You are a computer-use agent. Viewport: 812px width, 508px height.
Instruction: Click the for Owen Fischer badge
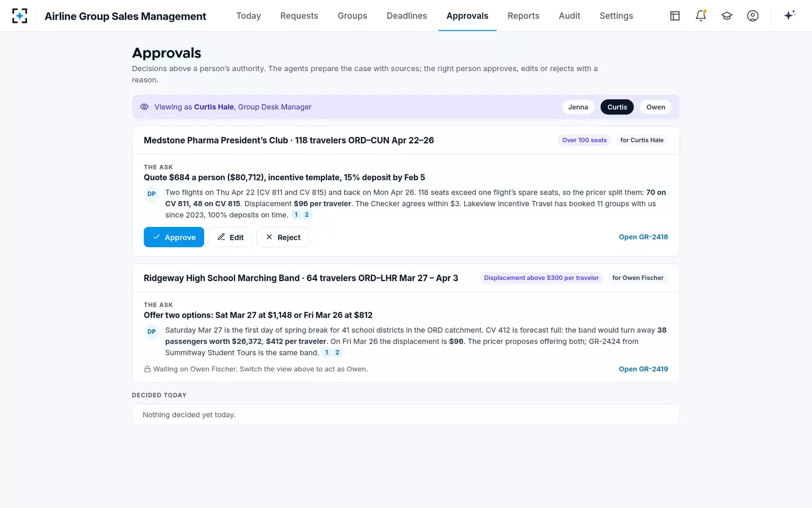pos(638,278)
